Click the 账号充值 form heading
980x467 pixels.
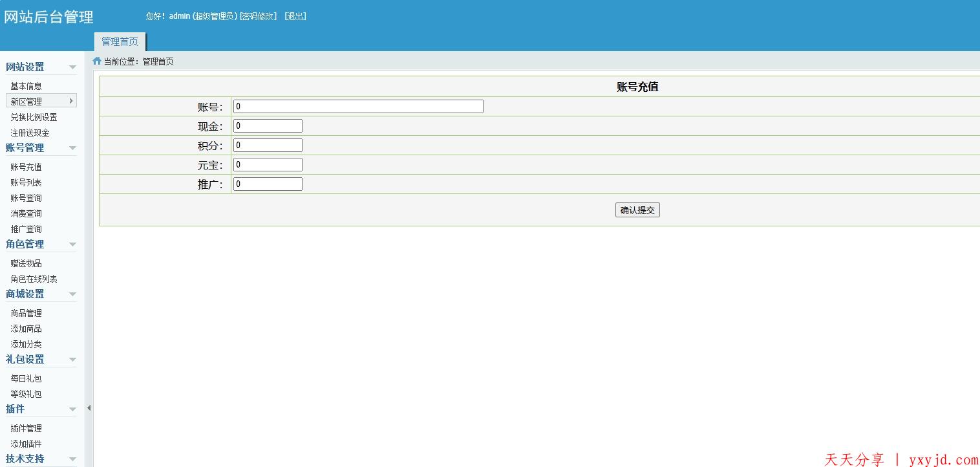tap(637, 87)
